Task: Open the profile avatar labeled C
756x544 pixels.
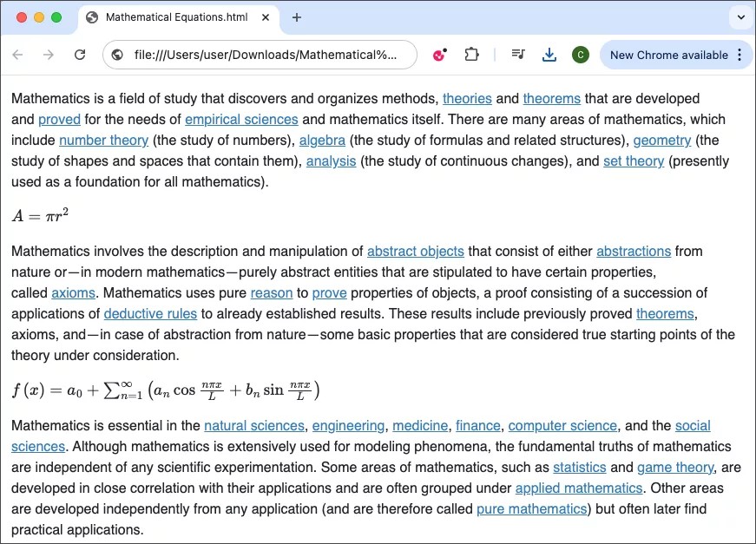Action: coord(580,54)
